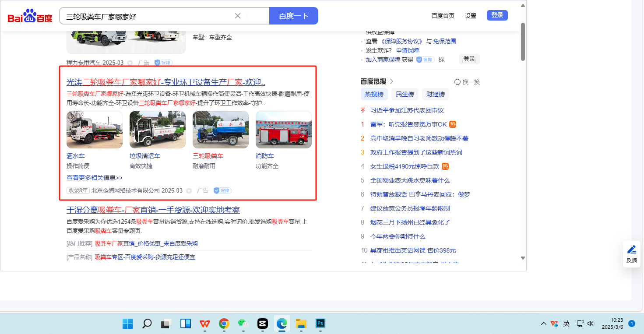Show hidden system tray icons
The image size is (644, 334).
click(x=543, y=323)
